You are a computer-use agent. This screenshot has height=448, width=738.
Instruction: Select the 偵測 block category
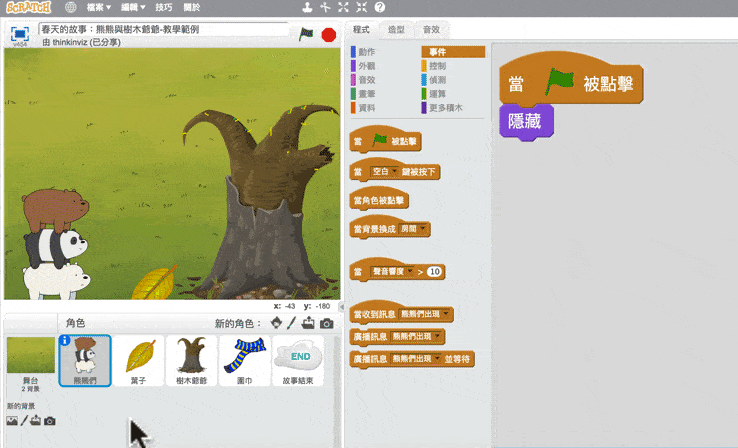(x=434, y=80)
